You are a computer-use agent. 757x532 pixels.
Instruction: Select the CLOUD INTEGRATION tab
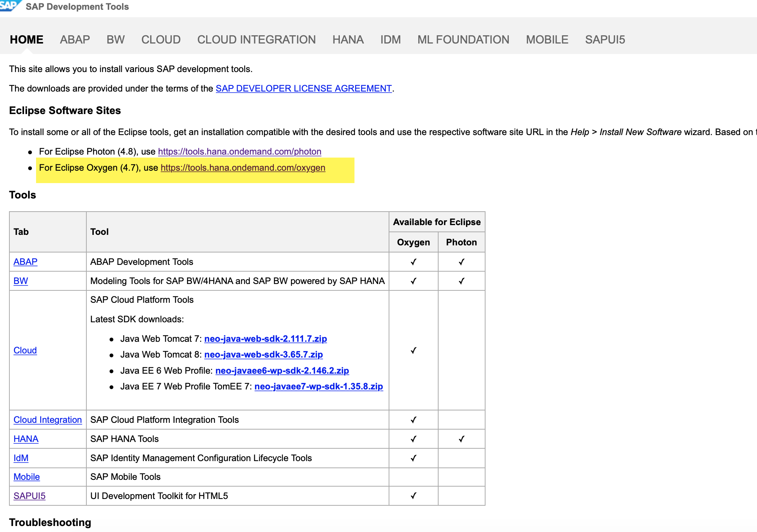[x=256, y=39]
